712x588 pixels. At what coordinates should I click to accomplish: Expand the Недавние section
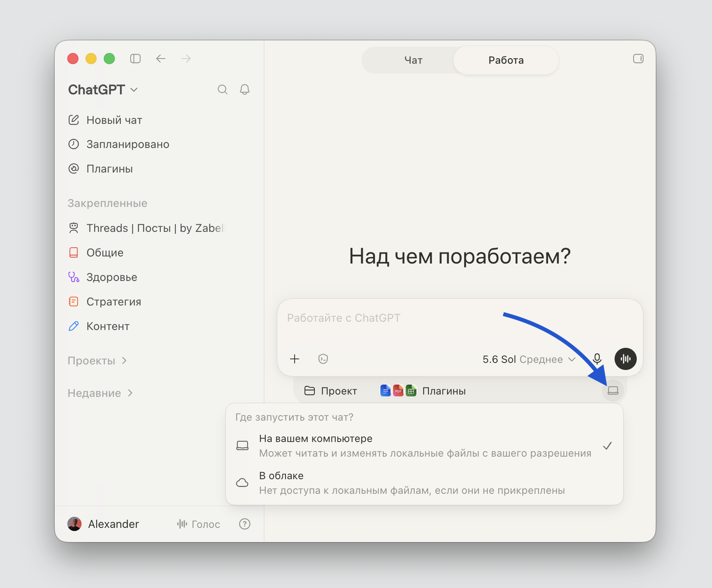pos(100,393)
